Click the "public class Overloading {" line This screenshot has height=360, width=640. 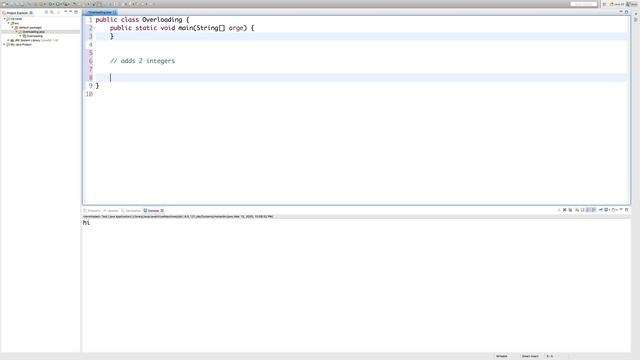point(142,20)
